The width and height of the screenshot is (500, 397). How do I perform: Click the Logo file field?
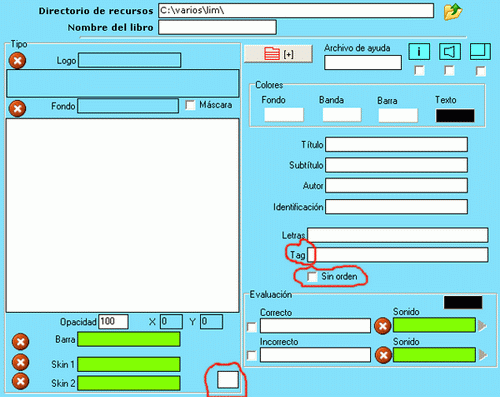(x=130, y=60)
